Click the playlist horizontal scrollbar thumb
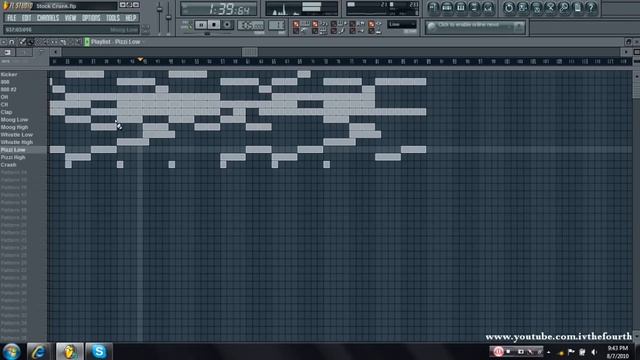The width and height of the screenshot is (640, 360). 249,52
